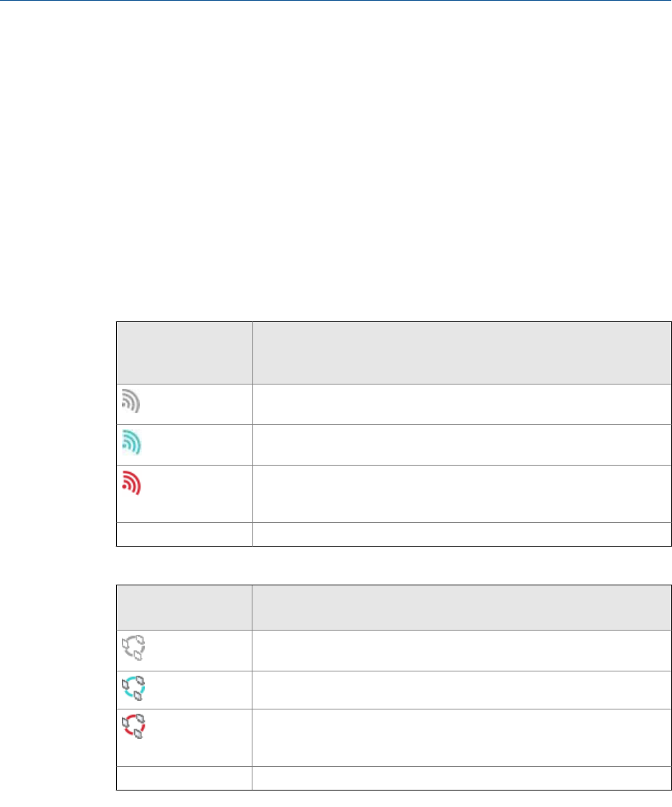
Task: Select the mesh table's bottom-right cell
Action: (x=462, y=778)
